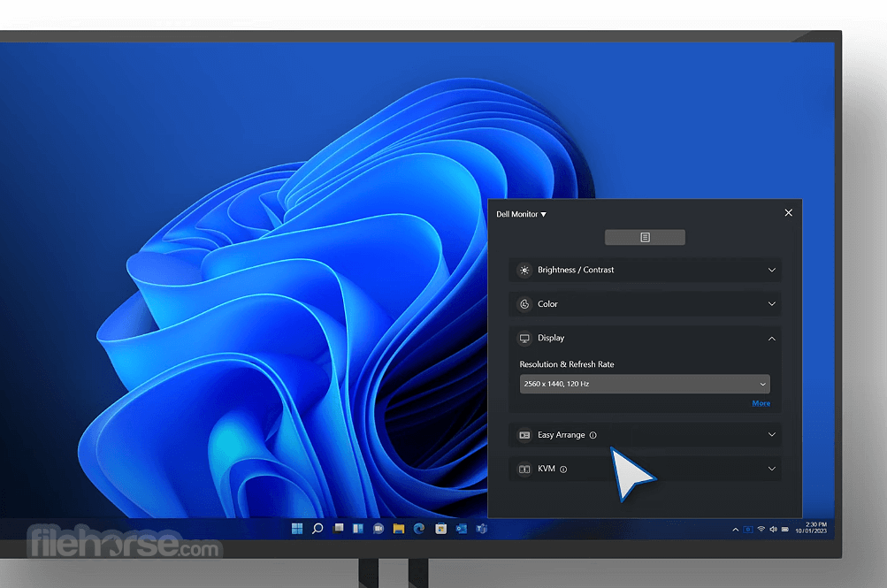Image resolution: width=887 pixels, height=588 pixels.
Task: Click the volume speaker tray icon
Action: [x=773, y=529]
